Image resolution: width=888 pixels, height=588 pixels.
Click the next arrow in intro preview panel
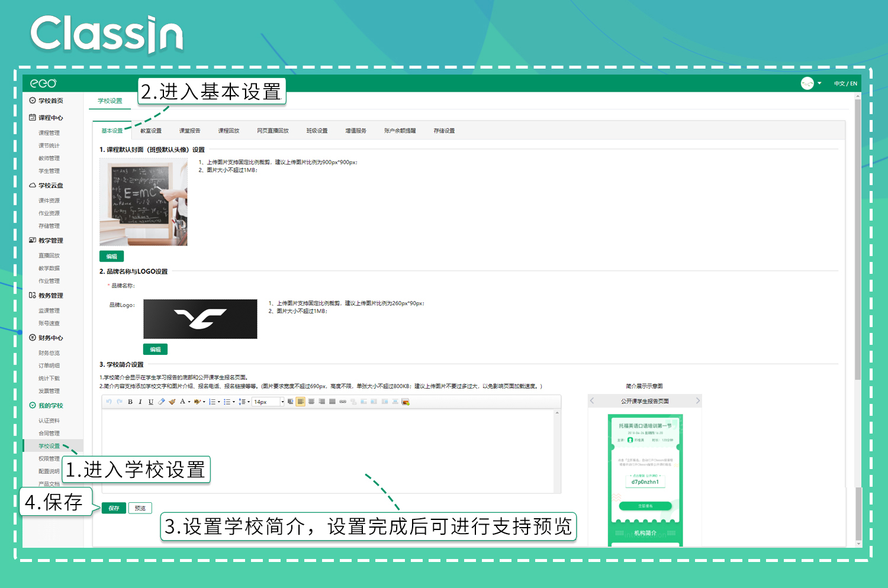[x=697, y=400]
